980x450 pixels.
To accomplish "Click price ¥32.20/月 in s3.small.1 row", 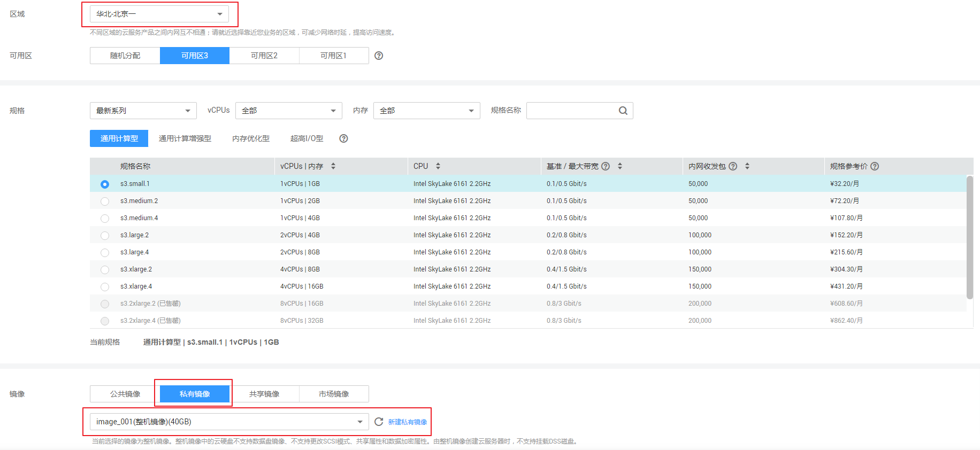I will click(x=845, y=184).
